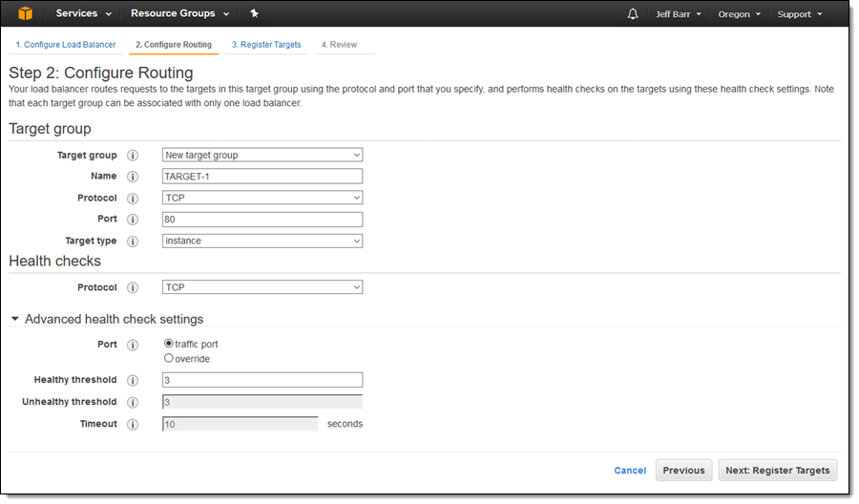The width and height of the screenshot is (859, 504).
Task: Open the notifications bell
Action: pyautogui.click(x=633, y=14)
